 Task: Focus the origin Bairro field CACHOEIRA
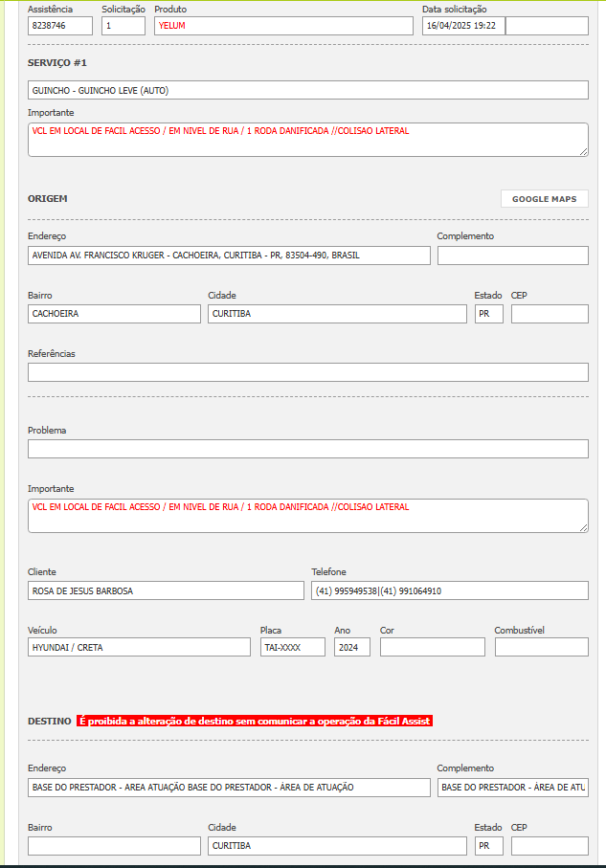(114, 314)
